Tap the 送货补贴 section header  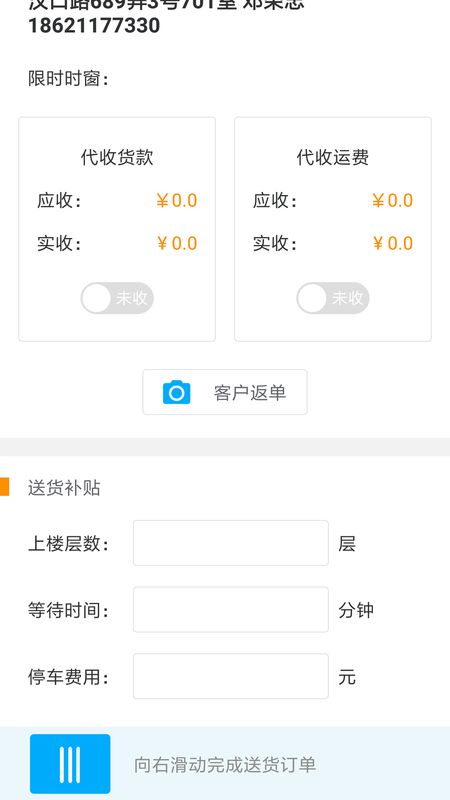tap(64, 488)
